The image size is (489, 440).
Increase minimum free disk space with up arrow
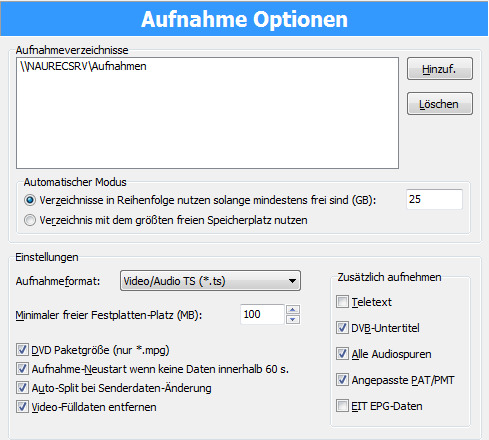[x=293, y=310]
